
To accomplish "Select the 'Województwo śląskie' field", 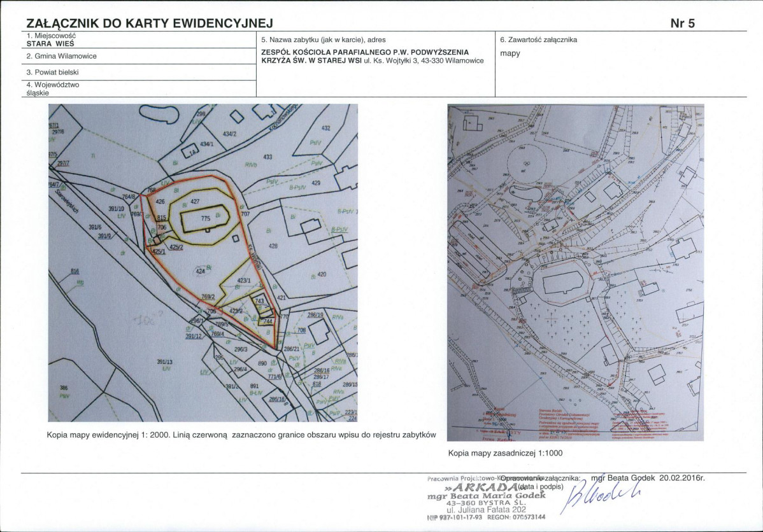I will pos(138,88).
